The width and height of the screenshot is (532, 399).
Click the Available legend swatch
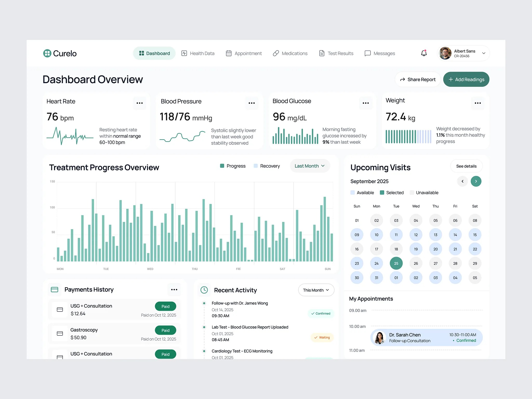[x=353, y=192]
